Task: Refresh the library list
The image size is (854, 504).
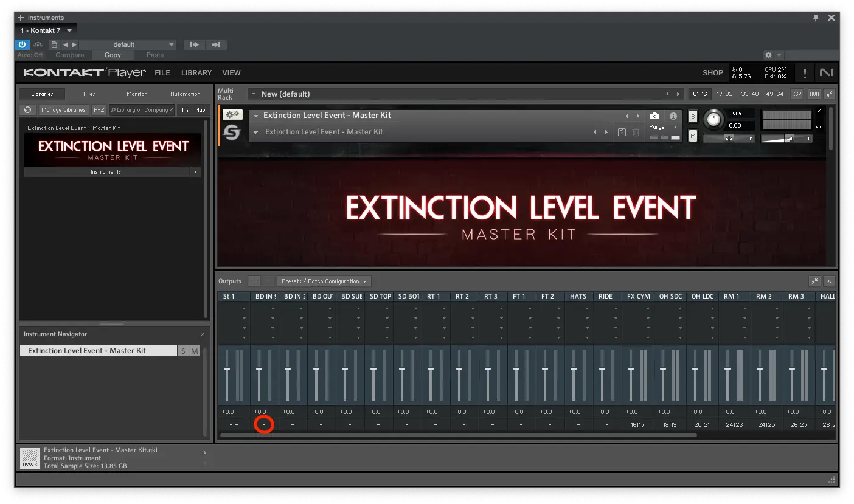Action: coord(27,110)
